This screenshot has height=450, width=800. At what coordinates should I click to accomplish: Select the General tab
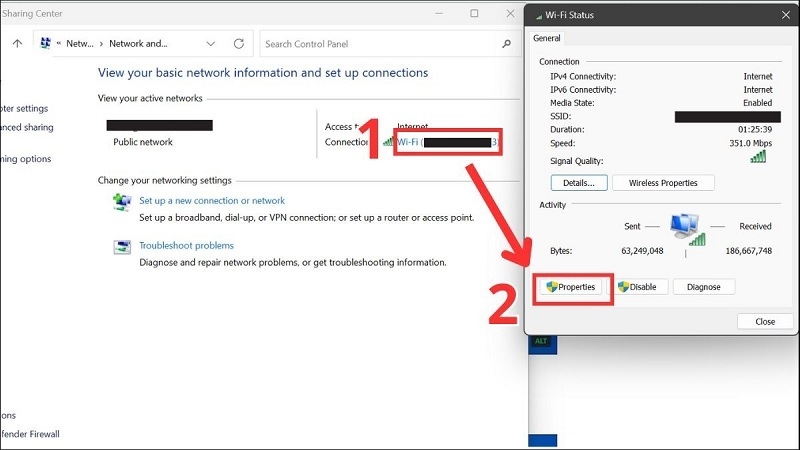click(x=546, y=38)
